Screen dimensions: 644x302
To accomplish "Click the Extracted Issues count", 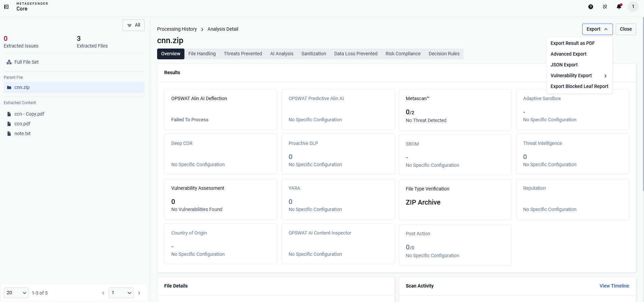I will click(x=6, y=39).
